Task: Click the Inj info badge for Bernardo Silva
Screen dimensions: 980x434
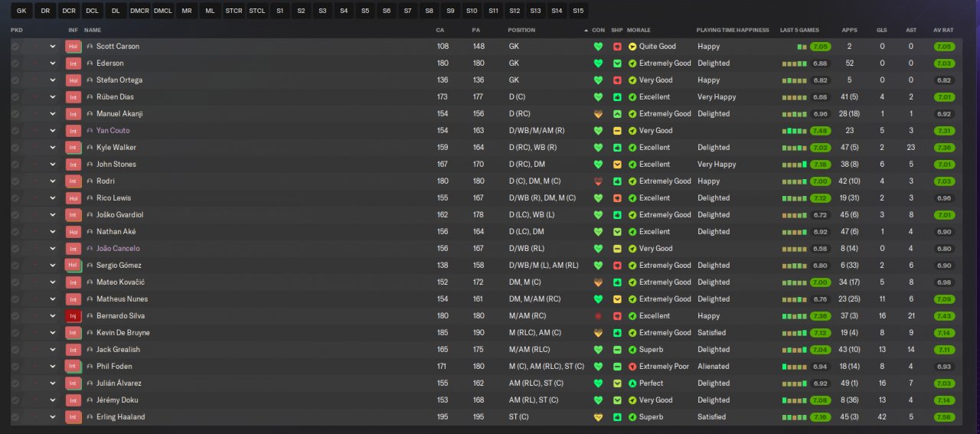Action: (x=73, y=316)
